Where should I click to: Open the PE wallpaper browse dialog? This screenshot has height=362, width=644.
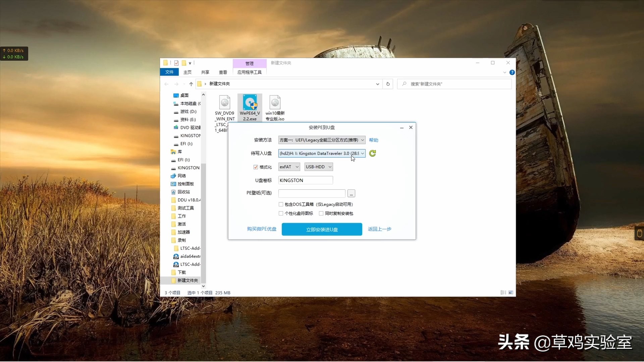tap(351, 193)
